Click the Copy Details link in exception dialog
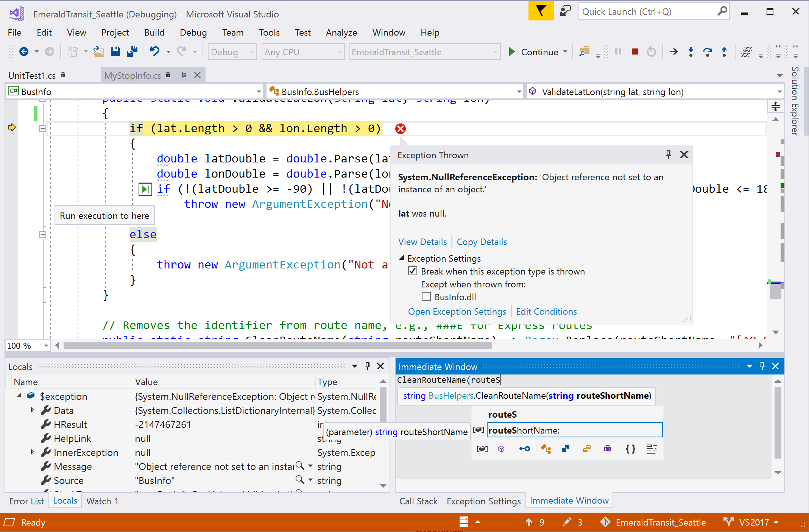The image size is (809, 532). point(482,242)
